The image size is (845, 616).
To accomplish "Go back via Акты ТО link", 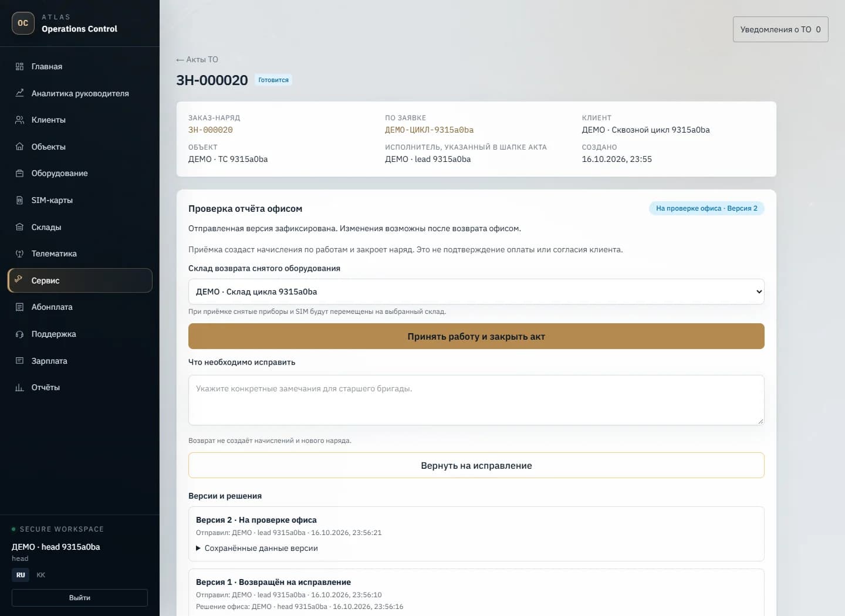I will 197,59.
